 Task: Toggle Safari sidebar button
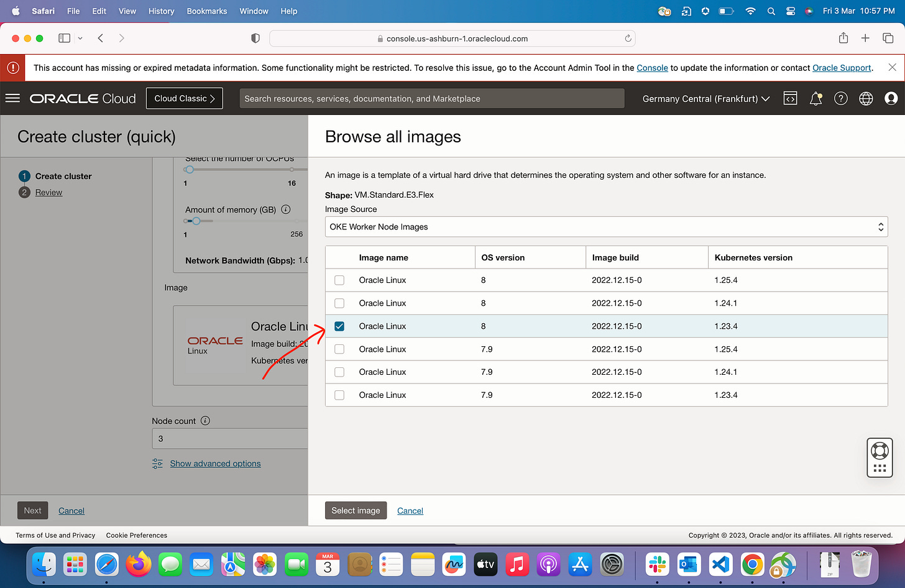click(x=64, y=38)
